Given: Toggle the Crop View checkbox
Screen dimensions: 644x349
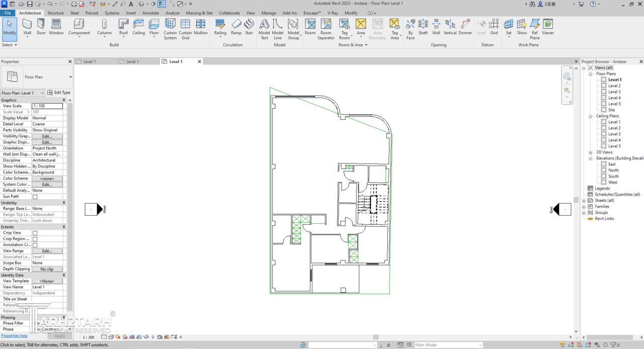Looking at the screenshot, I should coord(35,233).
